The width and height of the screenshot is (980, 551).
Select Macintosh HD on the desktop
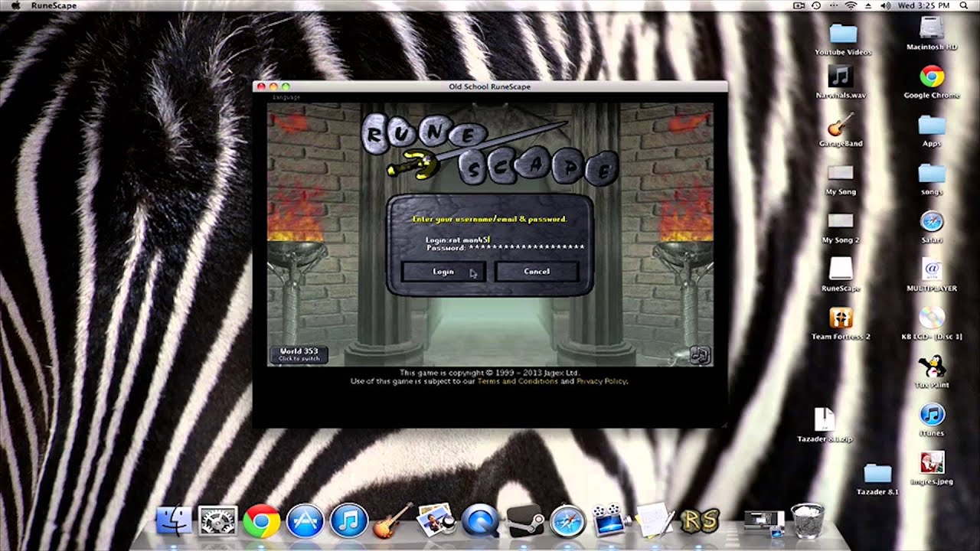[932, 34]
